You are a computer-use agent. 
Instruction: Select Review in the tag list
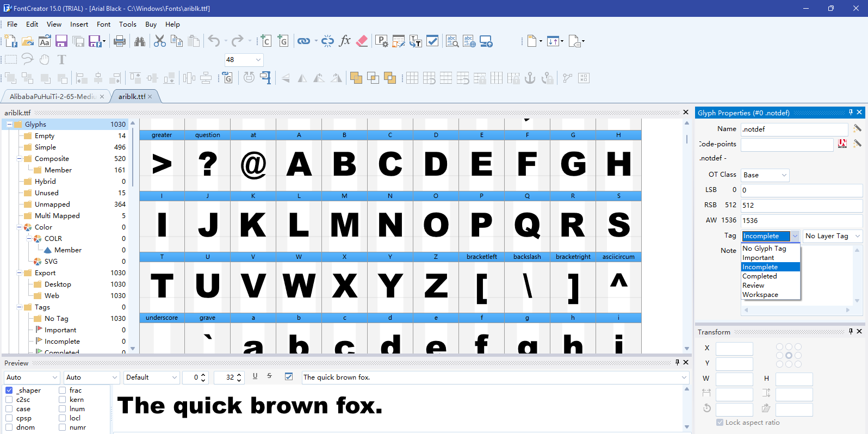[771, 285]
